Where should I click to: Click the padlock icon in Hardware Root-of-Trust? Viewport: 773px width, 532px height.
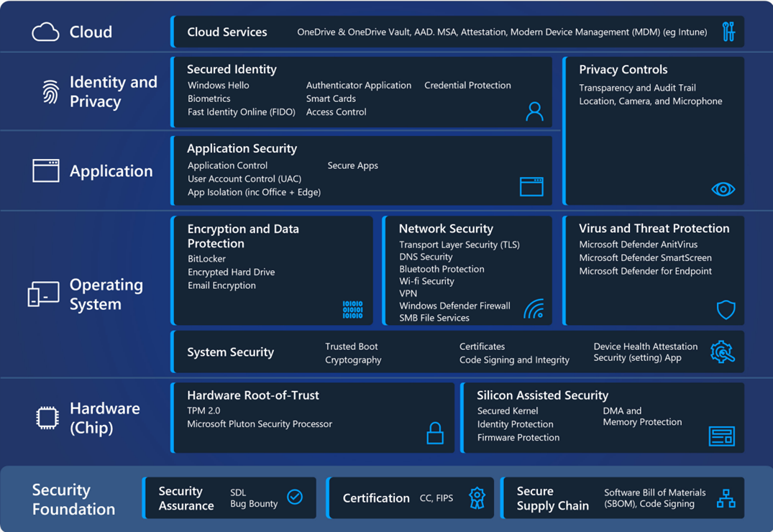(x=435, y=433)
